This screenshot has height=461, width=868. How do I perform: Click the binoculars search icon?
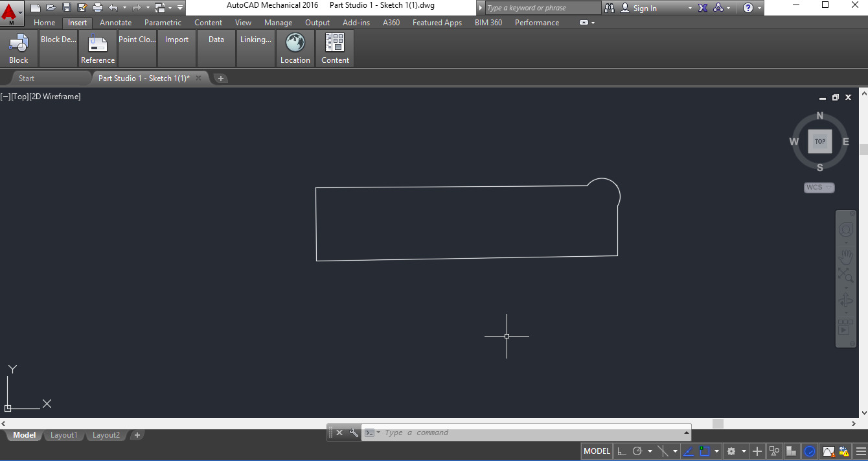coord(610,8)
